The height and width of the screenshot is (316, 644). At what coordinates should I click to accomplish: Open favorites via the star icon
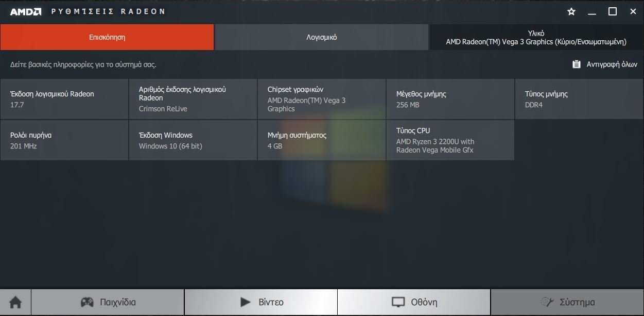pos(571,11)
